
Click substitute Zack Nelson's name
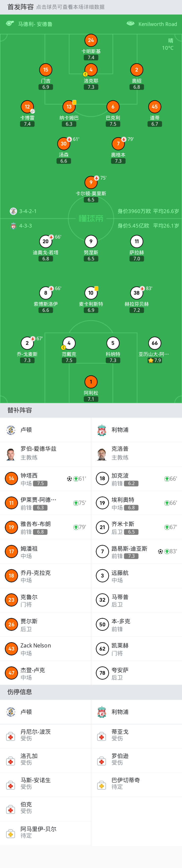(x=36, y=645)
